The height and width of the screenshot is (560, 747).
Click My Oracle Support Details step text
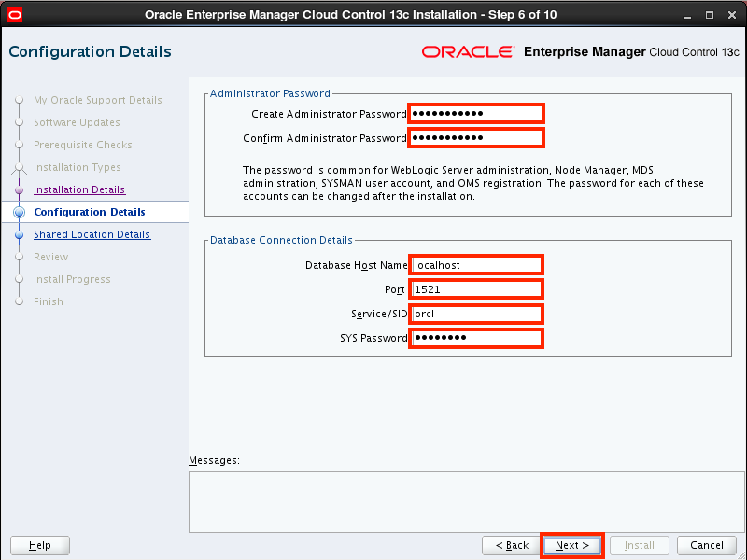pos(98,100)
